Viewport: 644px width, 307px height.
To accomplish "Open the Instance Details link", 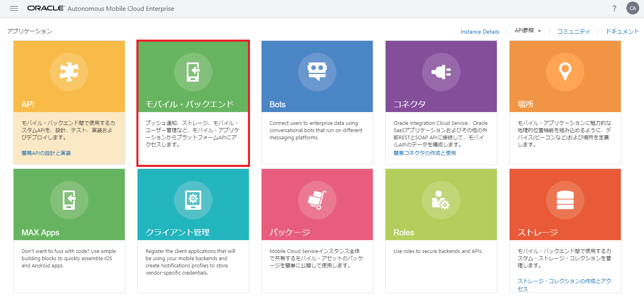I will 480,32.
